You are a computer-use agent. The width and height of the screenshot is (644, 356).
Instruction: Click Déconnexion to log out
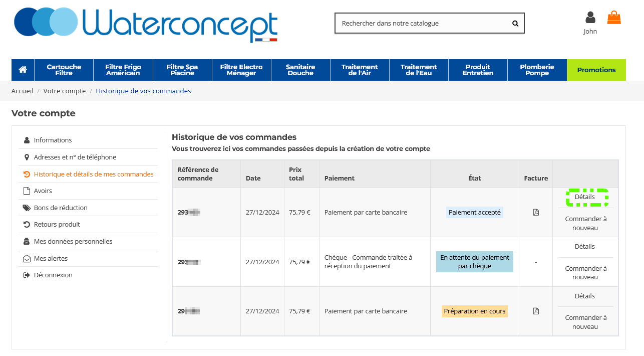click(x=53, y=275)
